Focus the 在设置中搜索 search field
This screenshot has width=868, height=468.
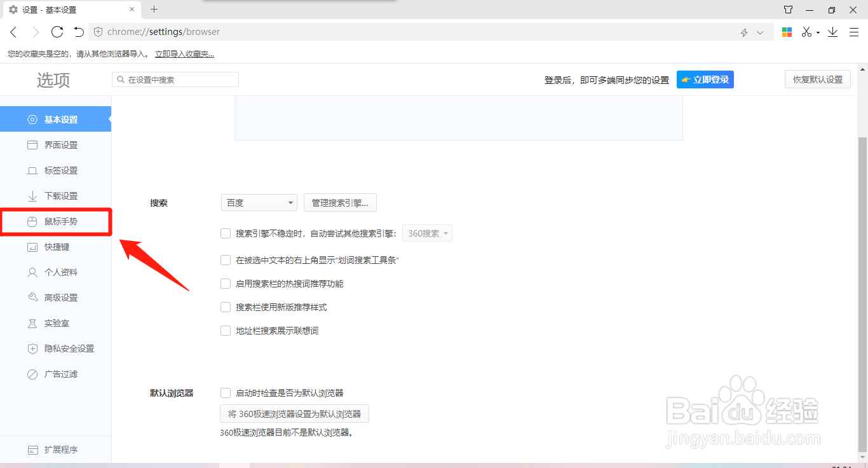pyautogui.click(x=175, y=79)
